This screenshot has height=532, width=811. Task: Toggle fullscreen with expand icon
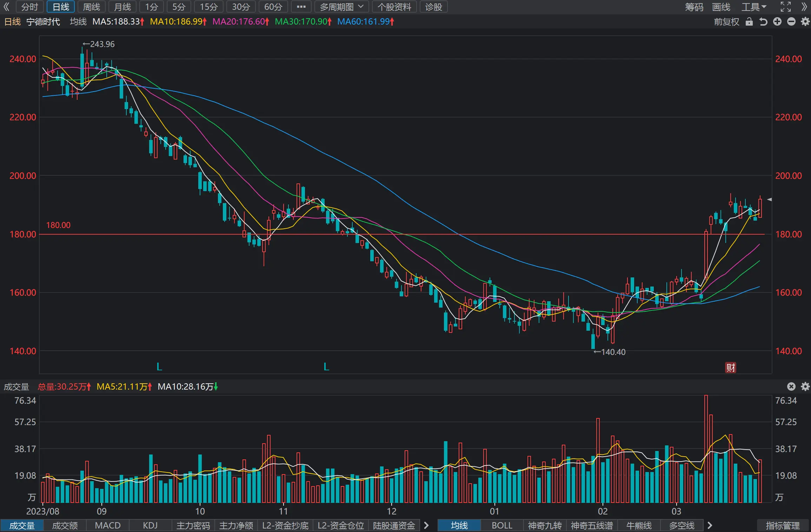[786, 7]
